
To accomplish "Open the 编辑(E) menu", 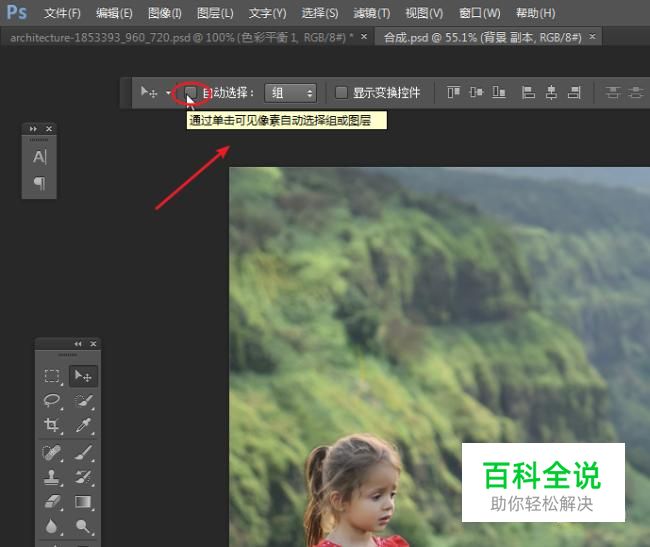I will [114, 13].
